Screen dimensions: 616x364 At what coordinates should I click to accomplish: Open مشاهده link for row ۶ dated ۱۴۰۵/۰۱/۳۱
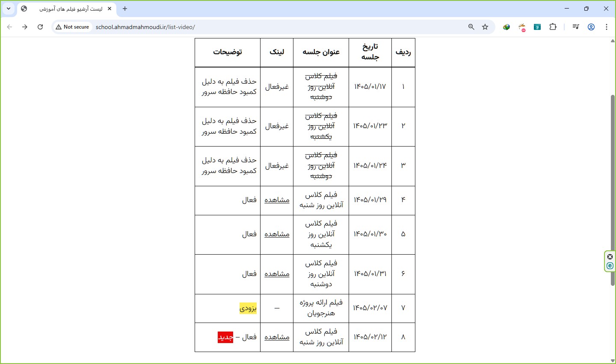[x=277, y=274]
